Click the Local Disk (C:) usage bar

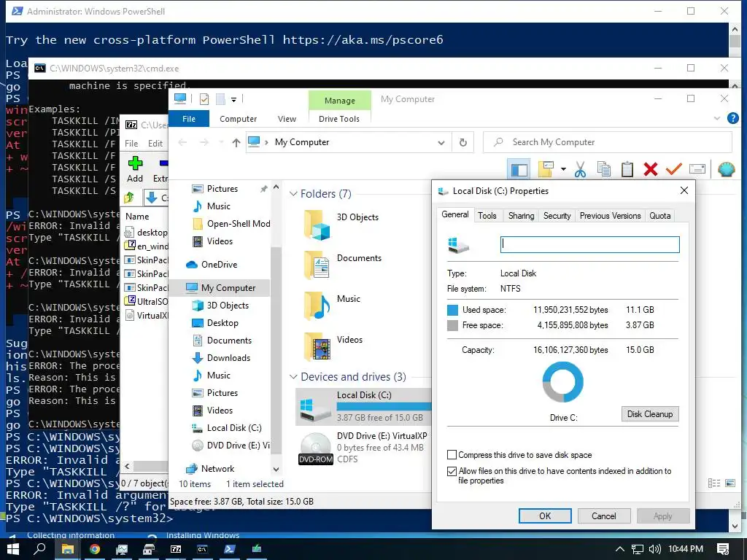tap(384, 406)
